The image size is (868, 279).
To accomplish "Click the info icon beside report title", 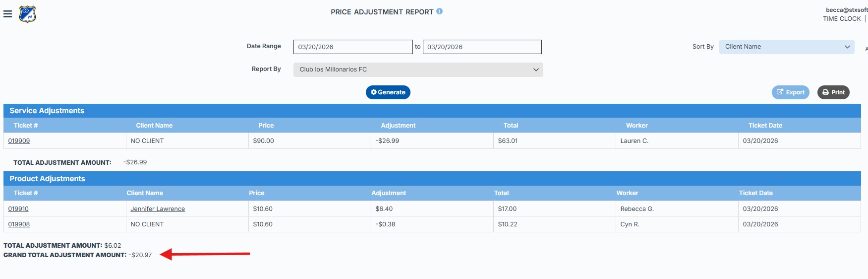I will (x=439, y=11).
